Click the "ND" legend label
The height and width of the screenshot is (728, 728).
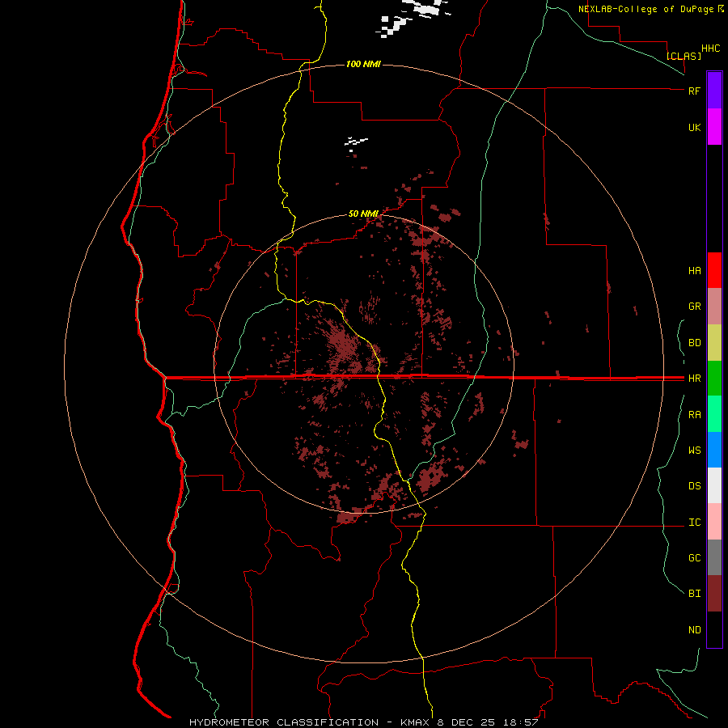694,630
